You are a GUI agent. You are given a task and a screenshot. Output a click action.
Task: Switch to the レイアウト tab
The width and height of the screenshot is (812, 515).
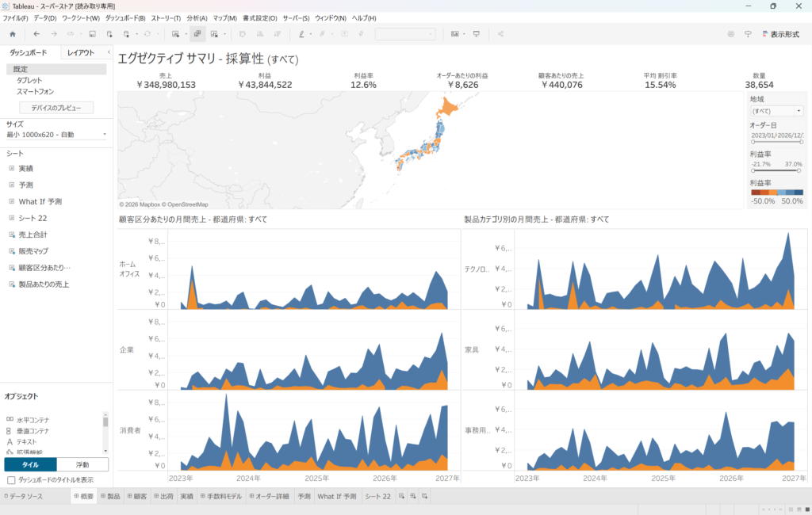point(82,52)
